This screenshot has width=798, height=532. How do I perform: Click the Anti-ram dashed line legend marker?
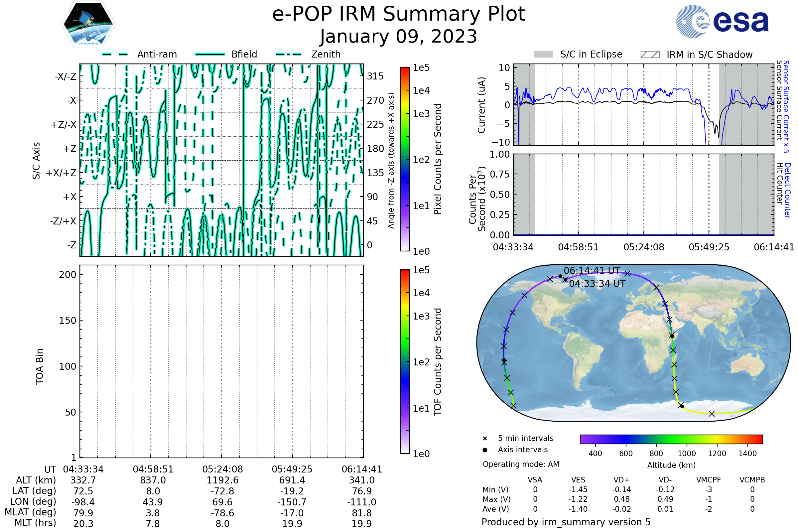tap(115, 54)
